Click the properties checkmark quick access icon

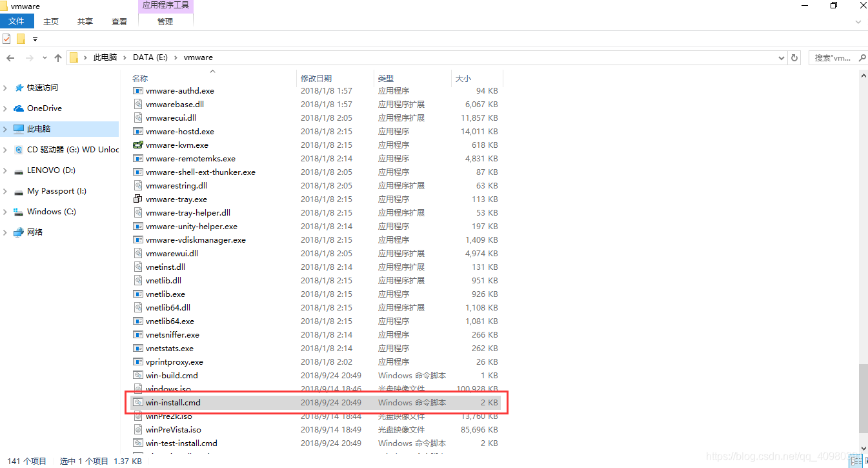[6, 39]
